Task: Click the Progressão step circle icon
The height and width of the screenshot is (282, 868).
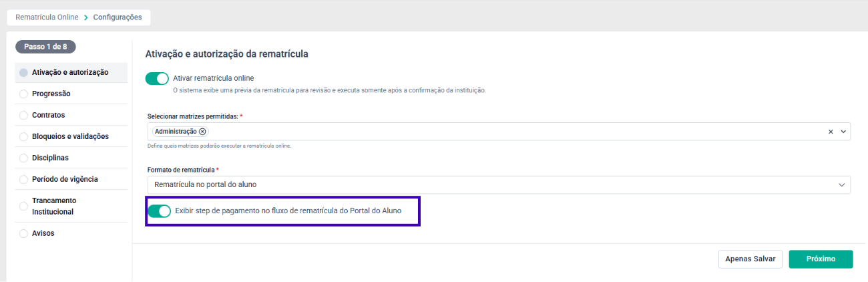Action: (24, 94)
